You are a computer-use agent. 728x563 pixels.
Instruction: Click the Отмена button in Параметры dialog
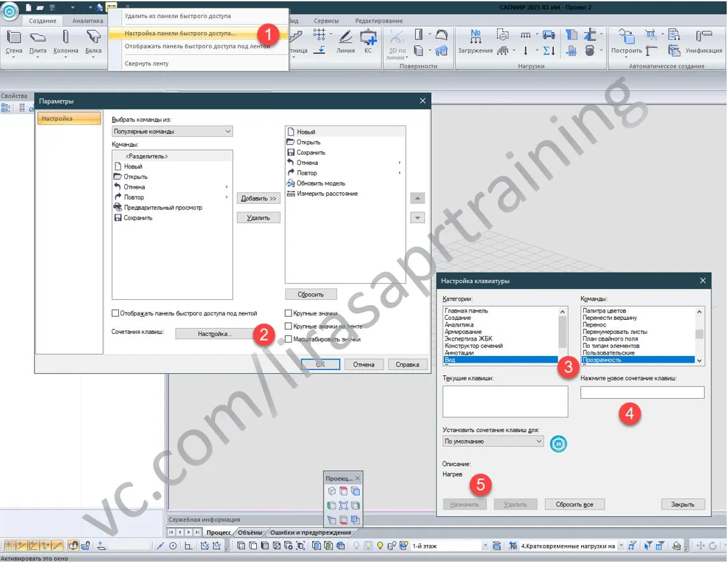click(x=364, y=365)
